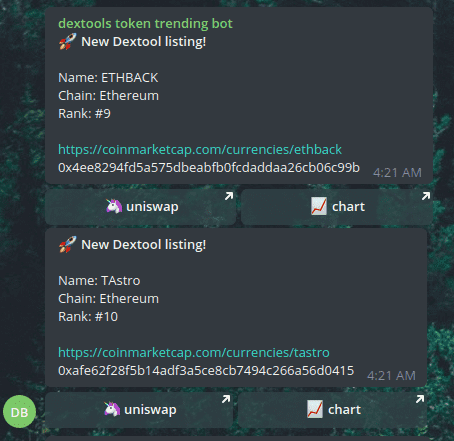Click the Name: TAstro text line
Viewport: 454px width, 441px height.
point(99,281)
